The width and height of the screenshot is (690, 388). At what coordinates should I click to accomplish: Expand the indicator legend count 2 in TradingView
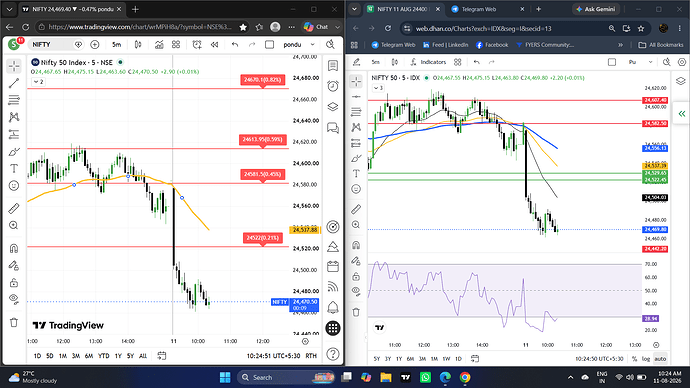coord(38,82)
